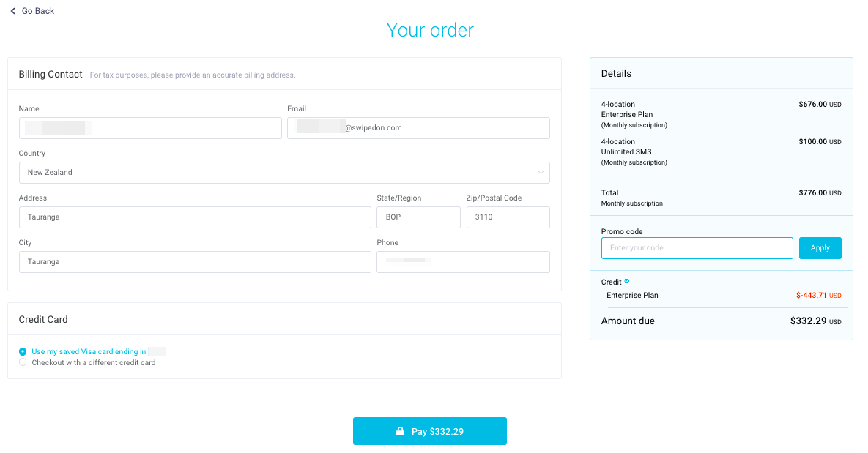Select saved Visa card radio option
This screenshot has width=868, height=453.
pyautogui.click(x=23, y=351)
